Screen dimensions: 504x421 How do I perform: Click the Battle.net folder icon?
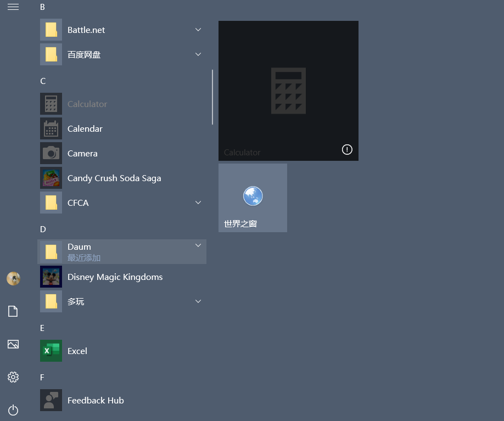tap(51, 30)
